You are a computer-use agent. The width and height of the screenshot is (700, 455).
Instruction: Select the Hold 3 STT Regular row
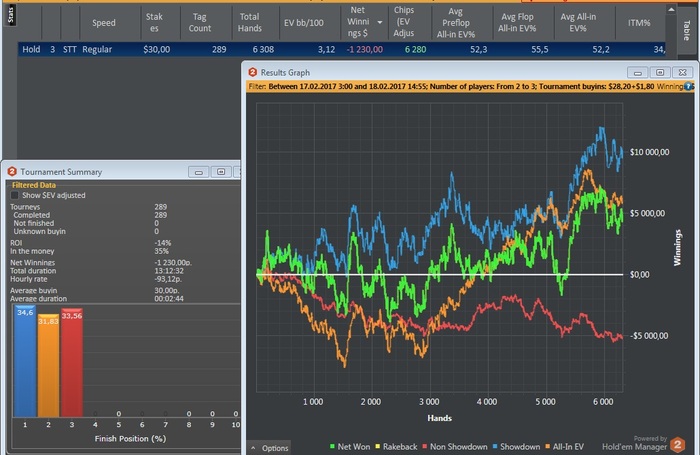point(342,49)
